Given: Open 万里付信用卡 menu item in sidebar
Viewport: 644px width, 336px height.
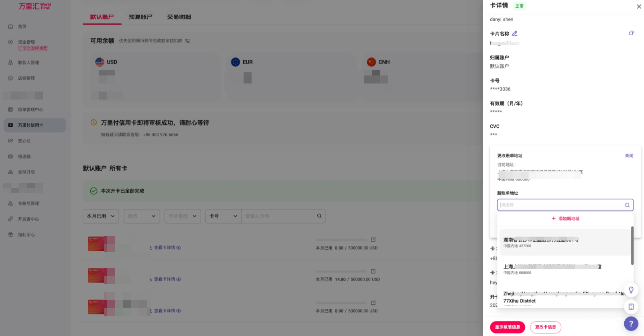Looking at the screenshot, I should 35,125.
